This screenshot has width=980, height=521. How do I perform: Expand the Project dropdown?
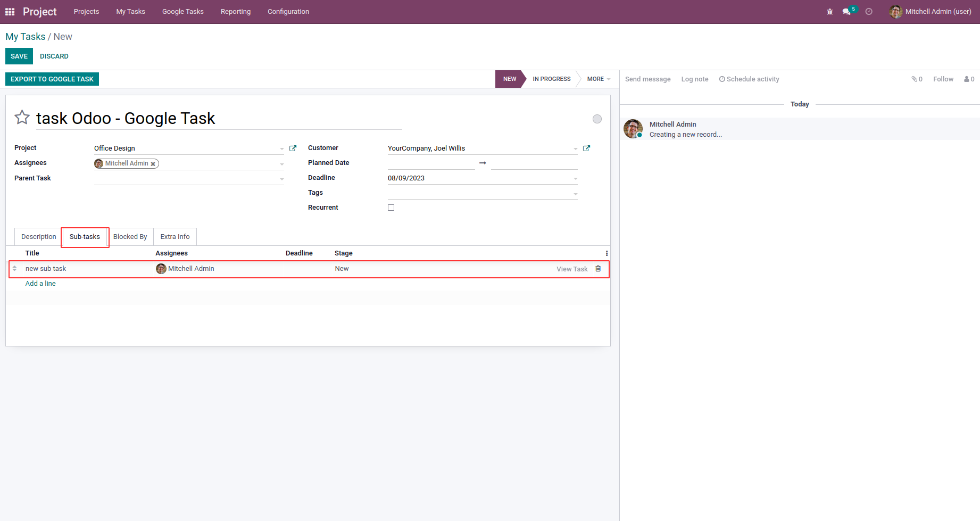point(282,149)
